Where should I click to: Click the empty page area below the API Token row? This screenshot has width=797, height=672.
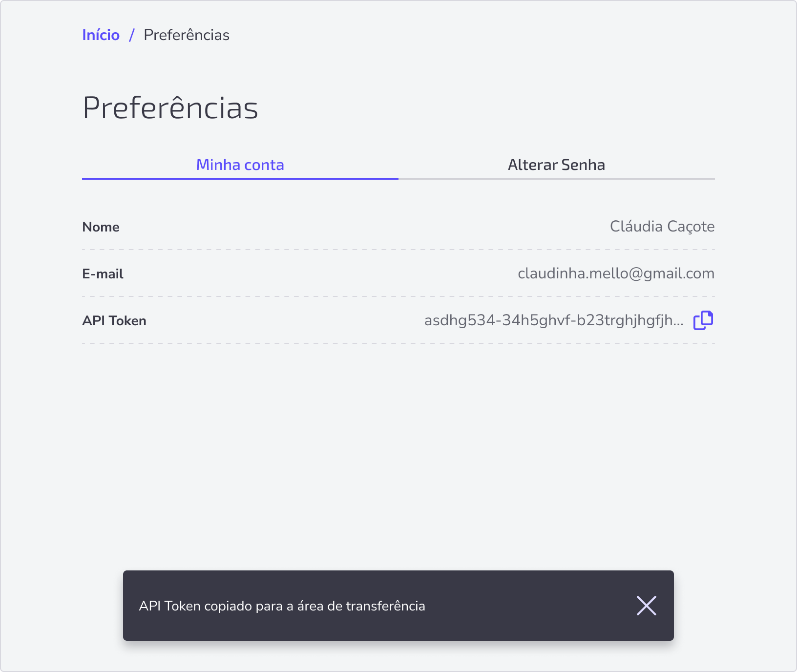(x=398, y=454)
